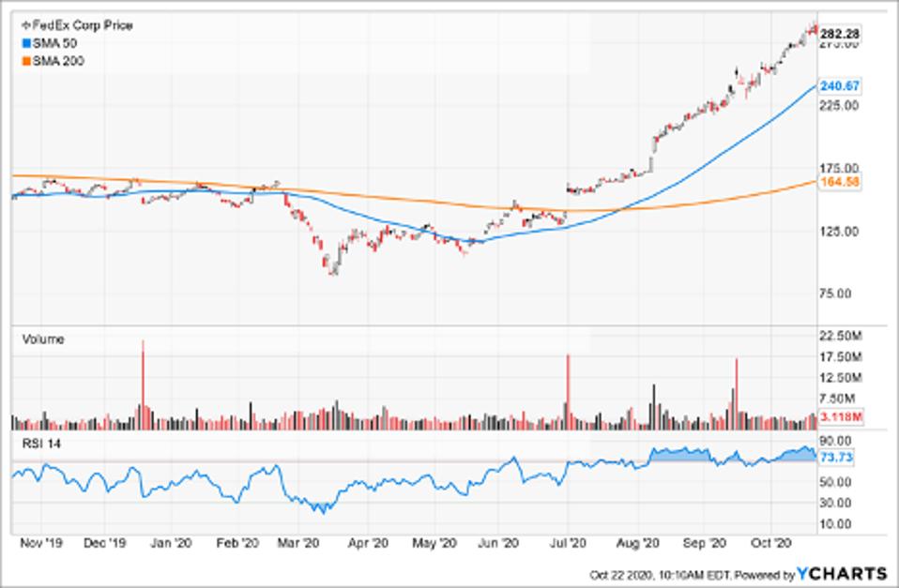The image size is (899, 588).
Task: Click the 22.50M volume axis label
Action: [841, 336]
